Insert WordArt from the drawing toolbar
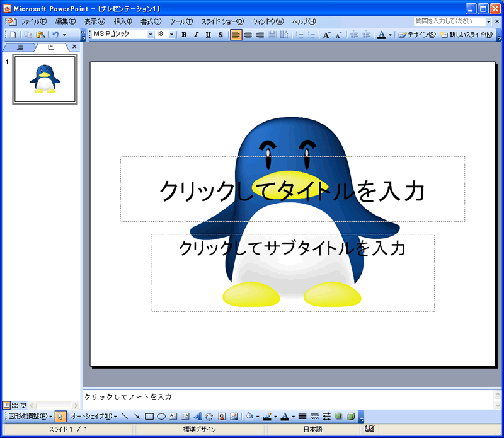This screenshot has width=504, height=438. point(197,417)
